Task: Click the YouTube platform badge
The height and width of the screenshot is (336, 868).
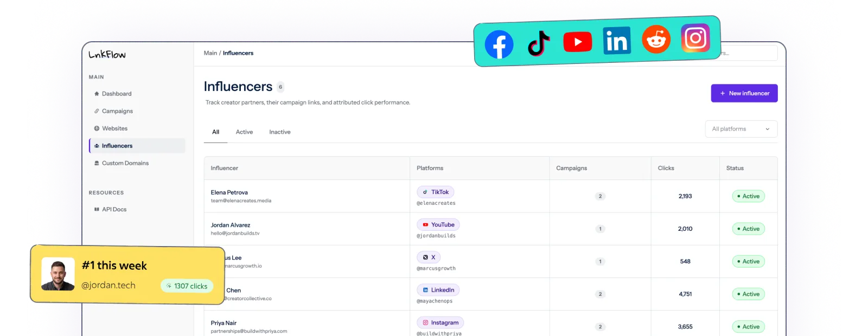Action: [438, 225]
